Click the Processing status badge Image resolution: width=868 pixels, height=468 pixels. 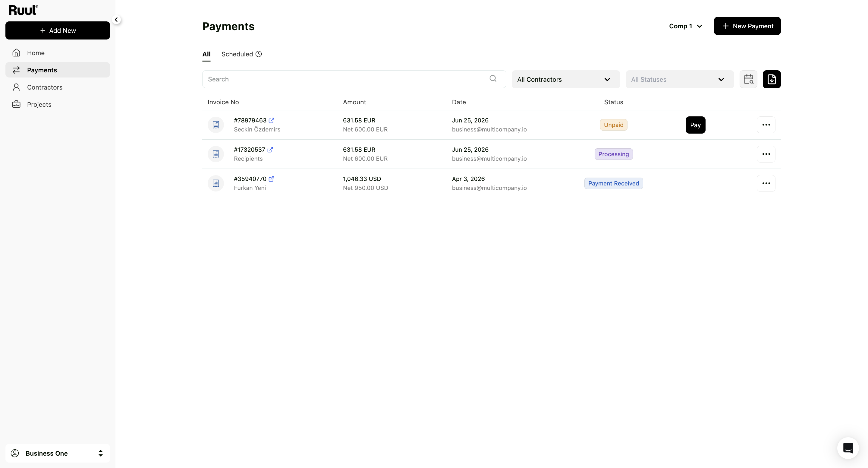[614, 154]
